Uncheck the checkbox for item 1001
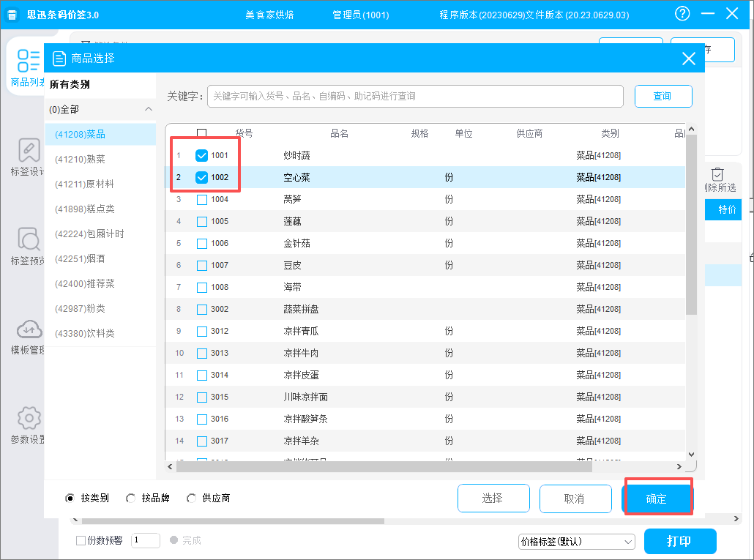Screen dimensions: 754x560 tap(202, 155)
